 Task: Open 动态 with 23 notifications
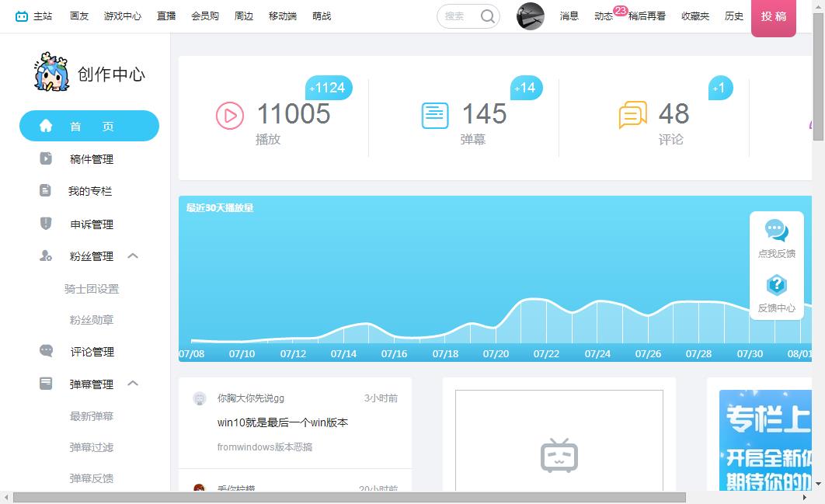pyautogui.click(x=604, y=16)
